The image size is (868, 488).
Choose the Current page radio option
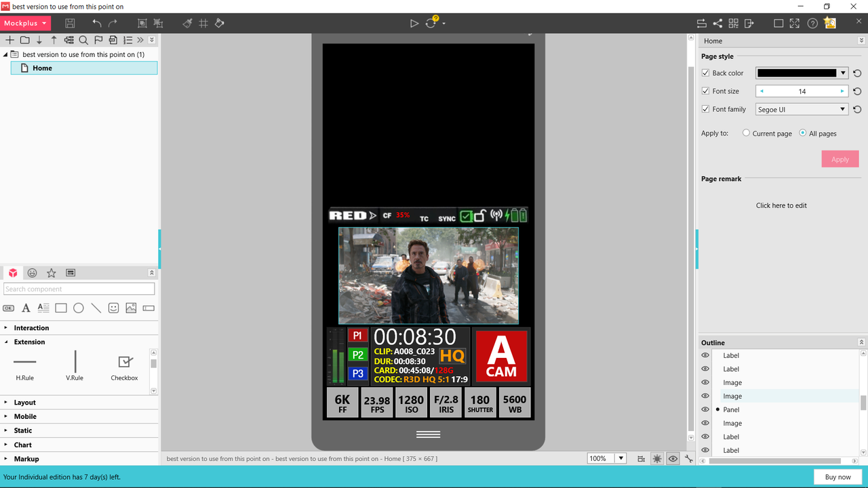[746, 133]
